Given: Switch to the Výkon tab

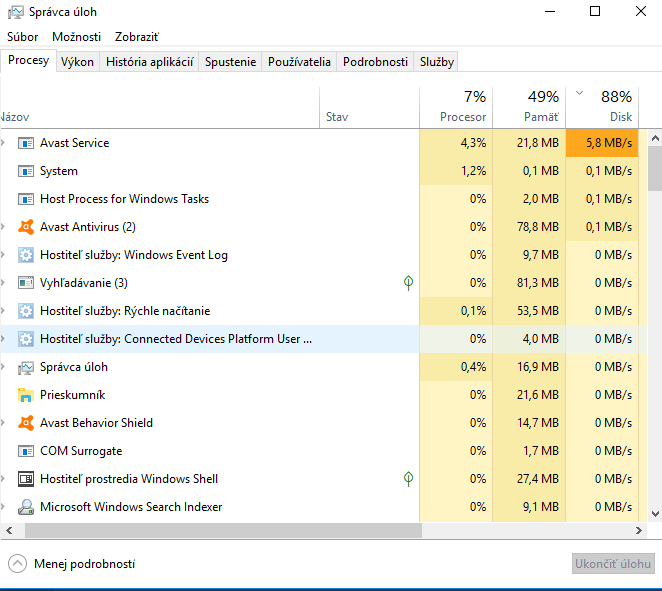Looking at the screenshot, I should click(77, 62).
